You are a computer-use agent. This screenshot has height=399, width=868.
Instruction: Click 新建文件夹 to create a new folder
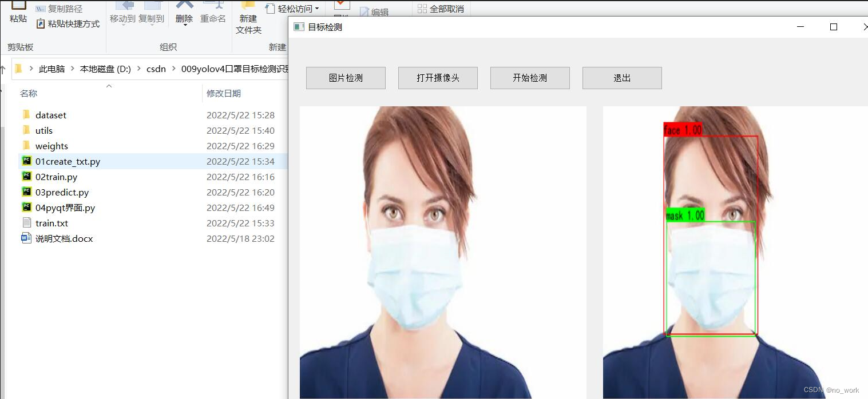tap(248, 18)
